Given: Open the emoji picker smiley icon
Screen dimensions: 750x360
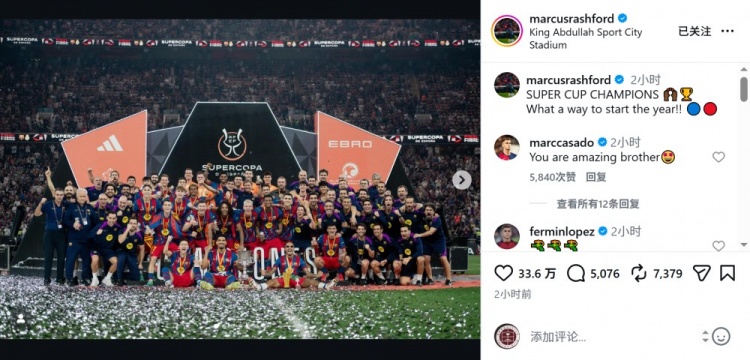Looking at the screenshot, I should 721,336.
